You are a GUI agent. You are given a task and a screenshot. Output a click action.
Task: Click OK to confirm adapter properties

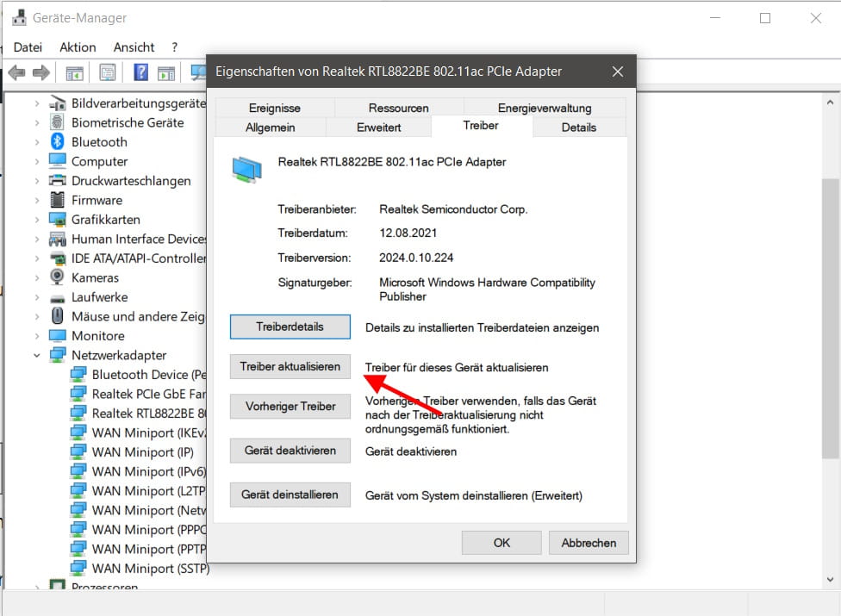point(501,543)
